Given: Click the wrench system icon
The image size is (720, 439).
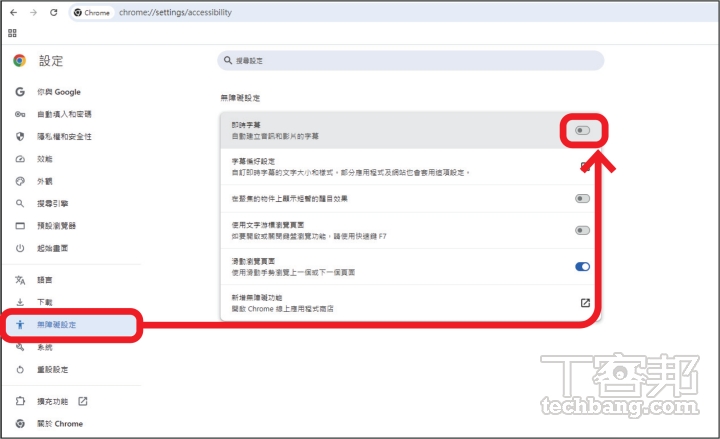Looking at the screenshot, I should [x=20, y=347].
